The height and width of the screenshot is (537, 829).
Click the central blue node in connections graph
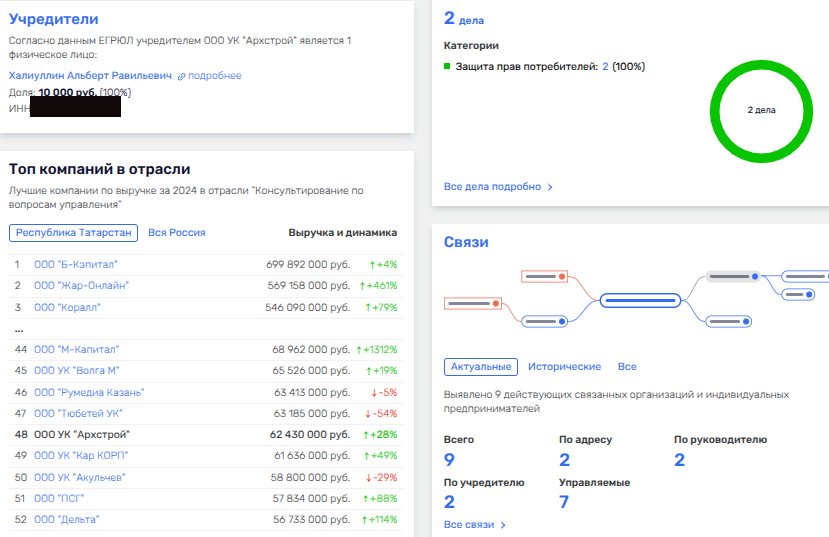tap(640, 299)
